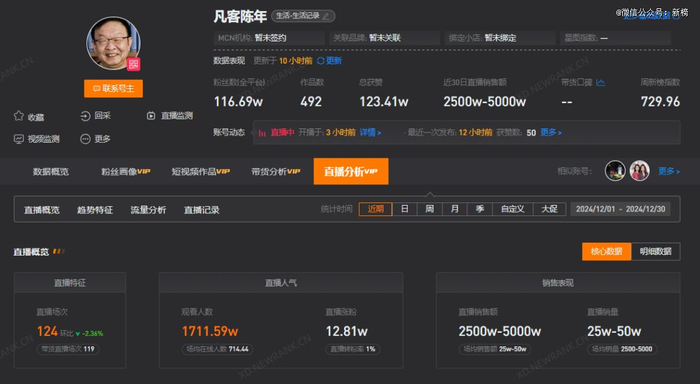Click the 直播监测 icon
This screenshot has width=700, height=384.
(x=151, y=116)
